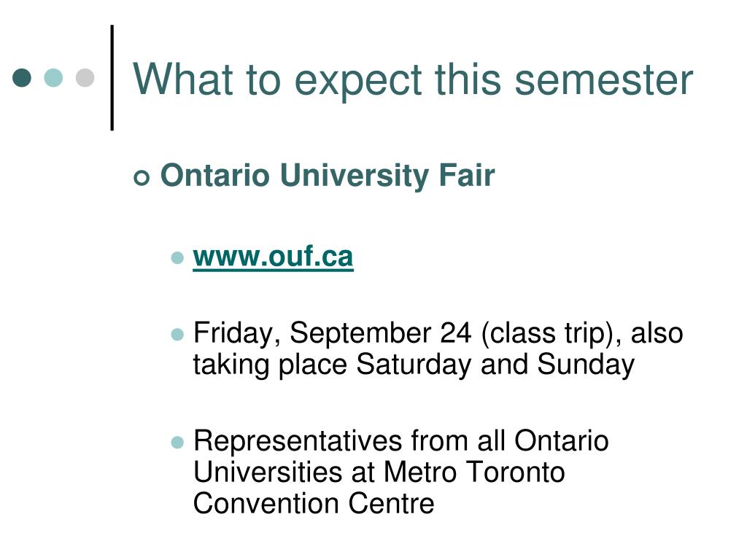Open the www.ouf.ca hyperlink
Viewport: 747px width, 560px height.
pyautogui.click(x=273, y=257)
